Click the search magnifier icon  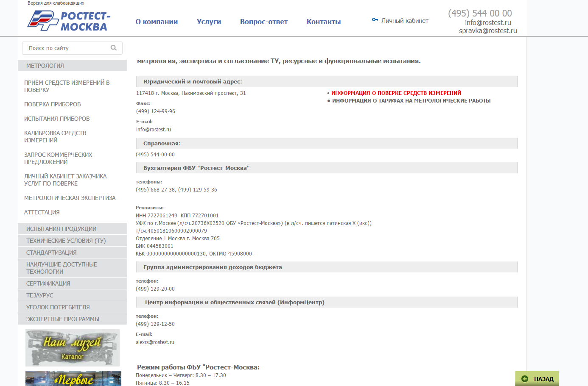(x=113, y=48)
